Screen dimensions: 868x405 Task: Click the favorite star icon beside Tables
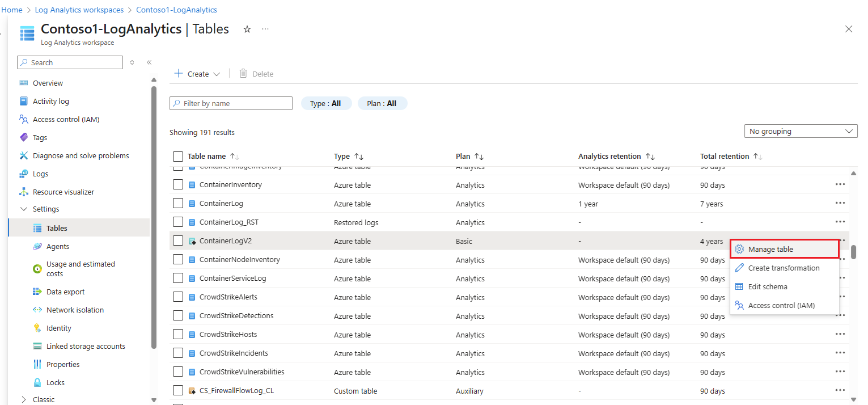[247, 29]
